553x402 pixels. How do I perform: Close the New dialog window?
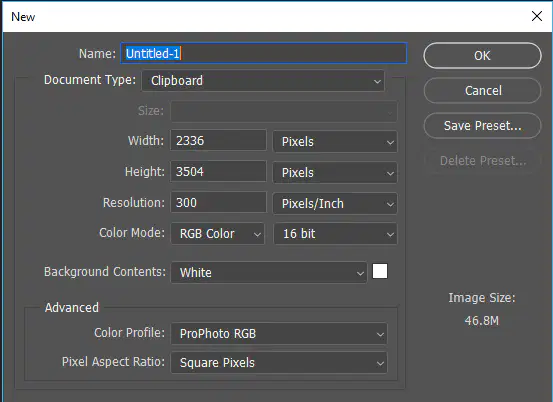click(537, 16)
